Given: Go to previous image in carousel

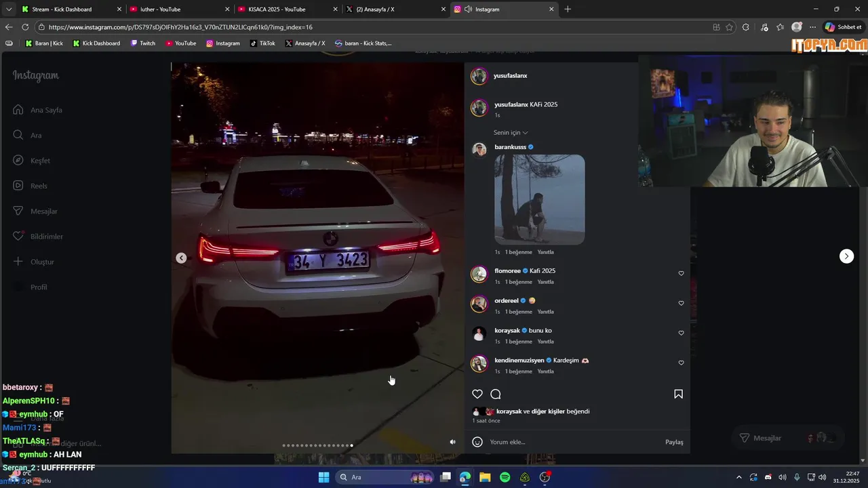Looking at the screenshot, I should pyautogui.click(x=181, y=258).
